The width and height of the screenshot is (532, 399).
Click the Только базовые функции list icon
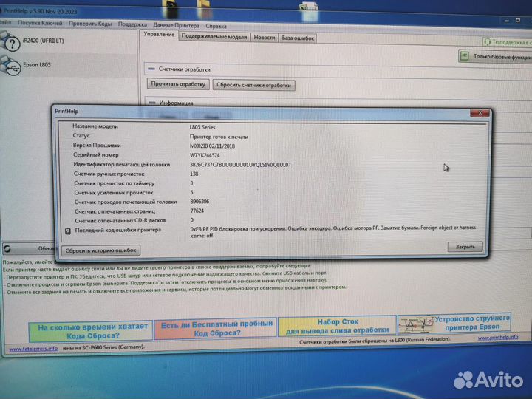tap(465, 56)
